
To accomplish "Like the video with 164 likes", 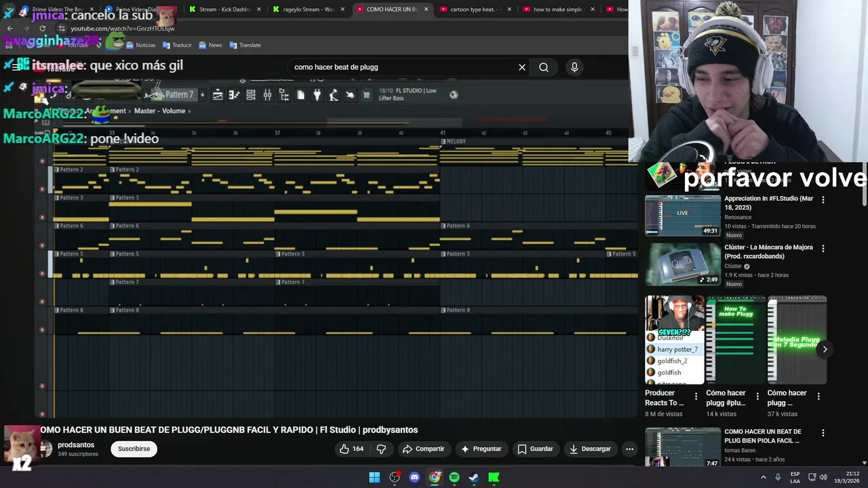I will click(x=351, y=449).
